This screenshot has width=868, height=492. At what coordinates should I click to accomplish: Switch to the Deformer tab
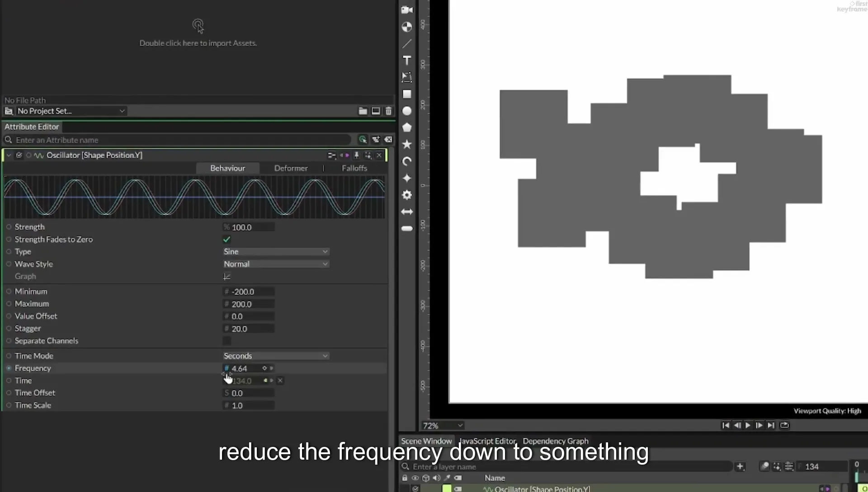(291, 168)
